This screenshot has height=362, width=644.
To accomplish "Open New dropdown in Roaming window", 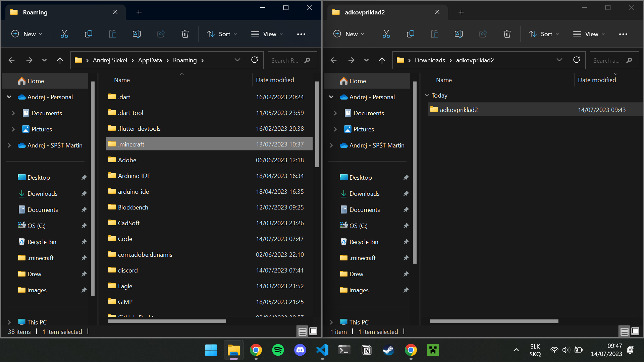I will pyautogui.click(x=27, y=34).
